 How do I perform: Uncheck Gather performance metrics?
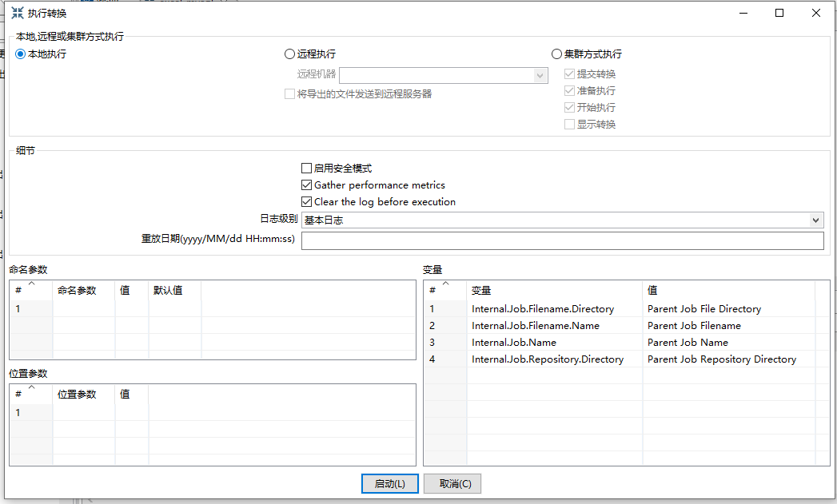point(306,185)
